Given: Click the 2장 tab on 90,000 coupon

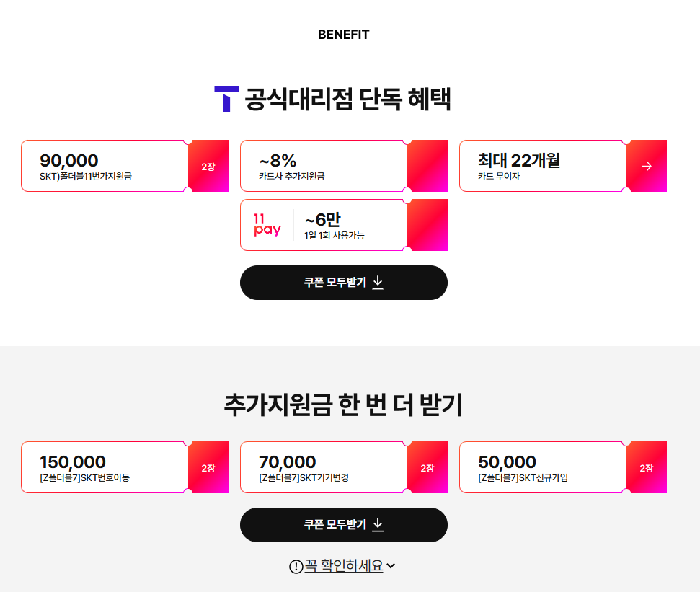Looking at the screenshot, I should (208, 166).
